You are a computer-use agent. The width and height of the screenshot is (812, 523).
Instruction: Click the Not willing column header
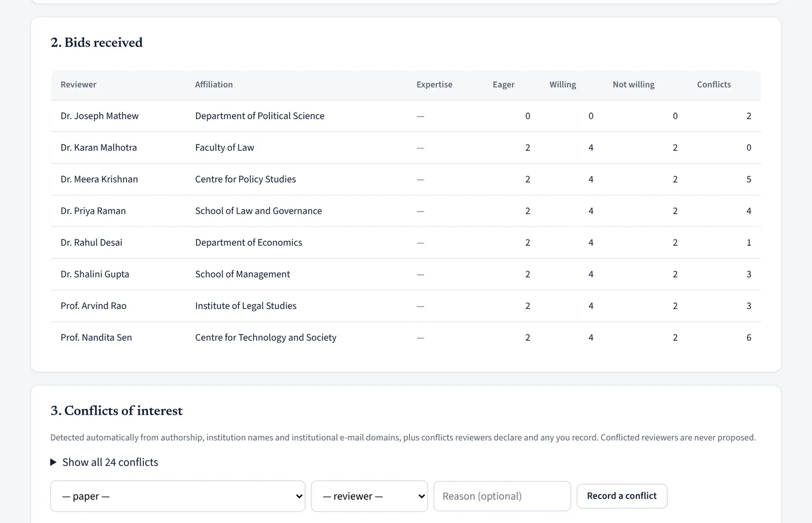(633, 85)
